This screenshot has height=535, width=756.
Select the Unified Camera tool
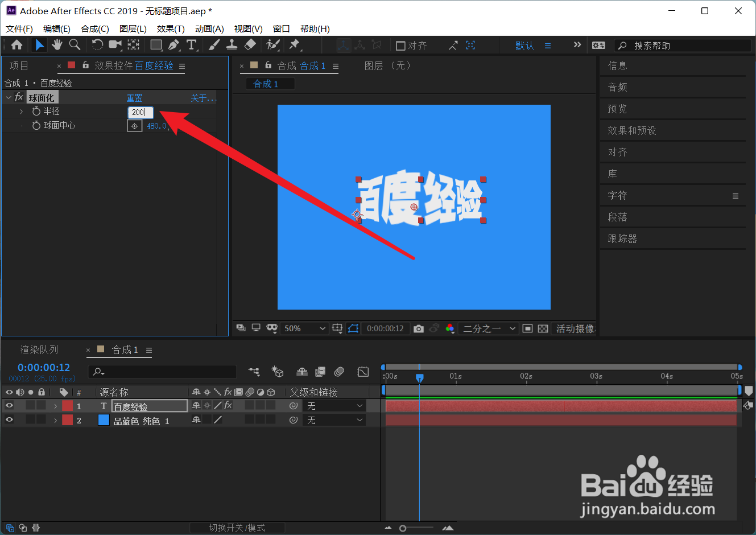(115, 45)
